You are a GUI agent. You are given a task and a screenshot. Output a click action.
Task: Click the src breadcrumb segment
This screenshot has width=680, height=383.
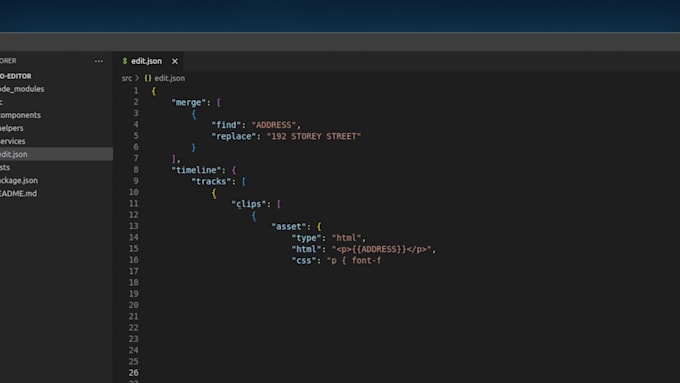(x=127, y=78)
